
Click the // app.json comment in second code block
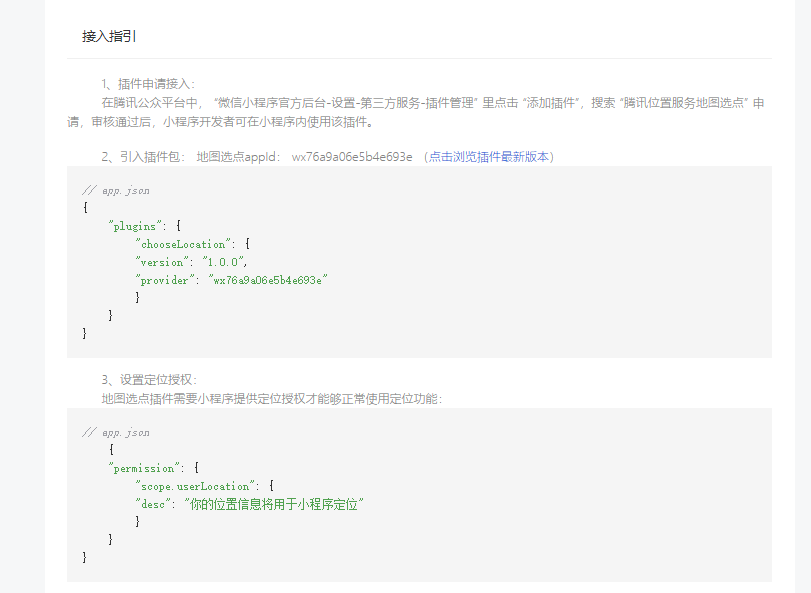point(116,432)
